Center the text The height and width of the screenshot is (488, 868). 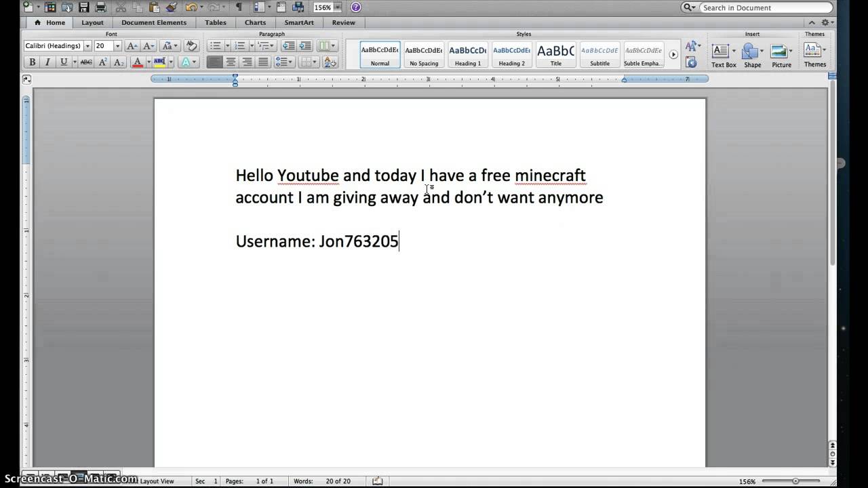tap(231, 62)
